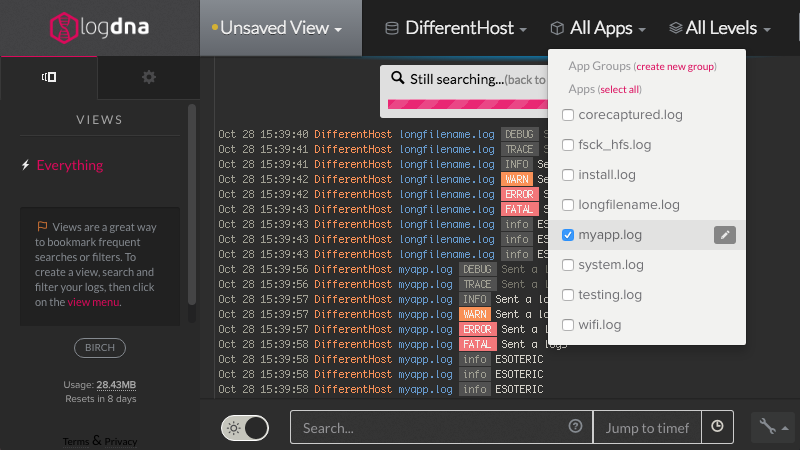Click the fsck_hfs.log app label
The height and width of the screenshot is (450, 800).
tap(615, 145)
